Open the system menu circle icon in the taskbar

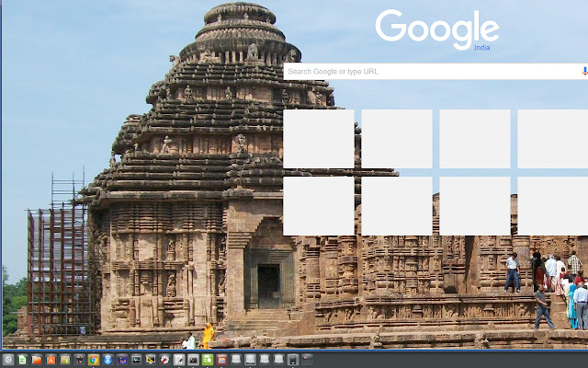[8, 360]
